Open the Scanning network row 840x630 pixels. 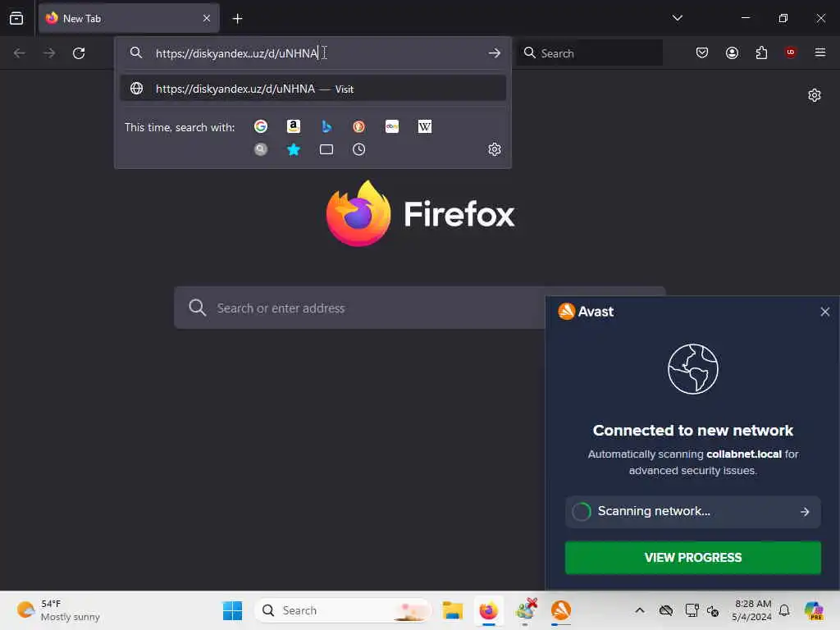pos(692,512)
